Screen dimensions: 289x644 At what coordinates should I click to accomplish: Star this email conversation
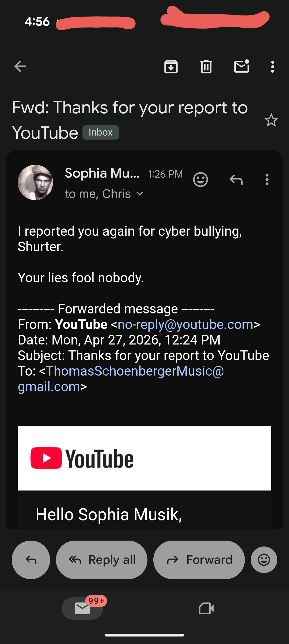pyautogui.click(x=271, y=120)
